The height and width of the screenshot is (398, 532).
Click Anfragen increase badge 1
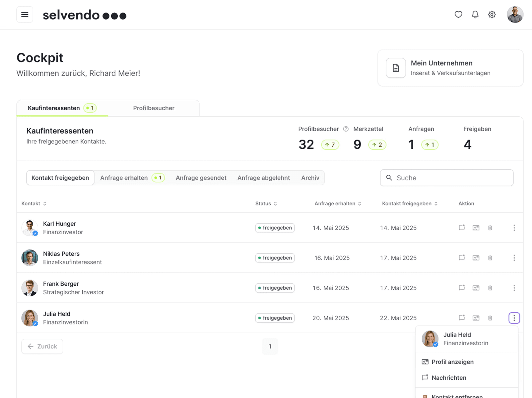430,145
